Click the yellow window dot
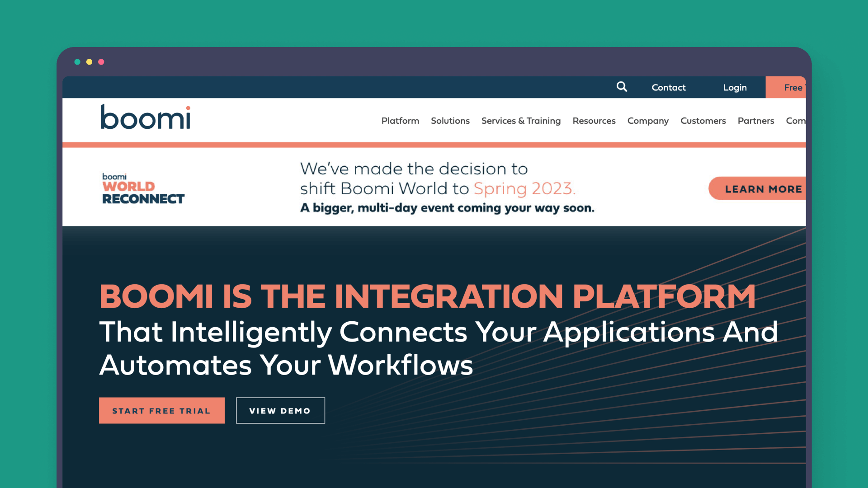Screen dimensions: 868x488 90,62
